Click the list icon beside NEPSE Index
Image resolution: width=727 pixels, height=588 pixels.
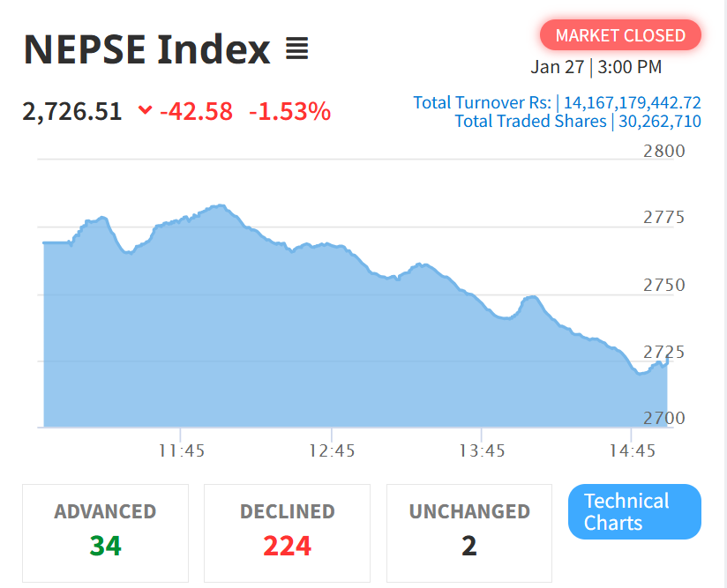pyautogui.click(x=297, y=49)
